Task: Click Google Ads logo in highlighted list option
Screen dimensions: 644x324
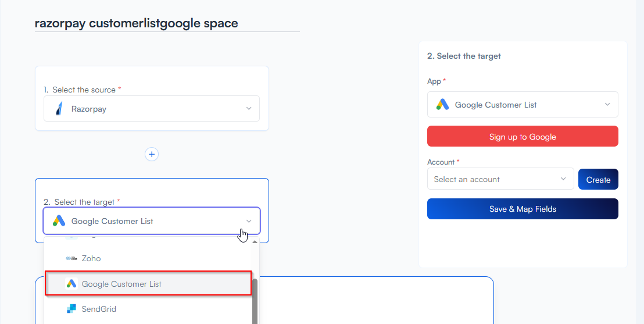Action: point(71,284)
